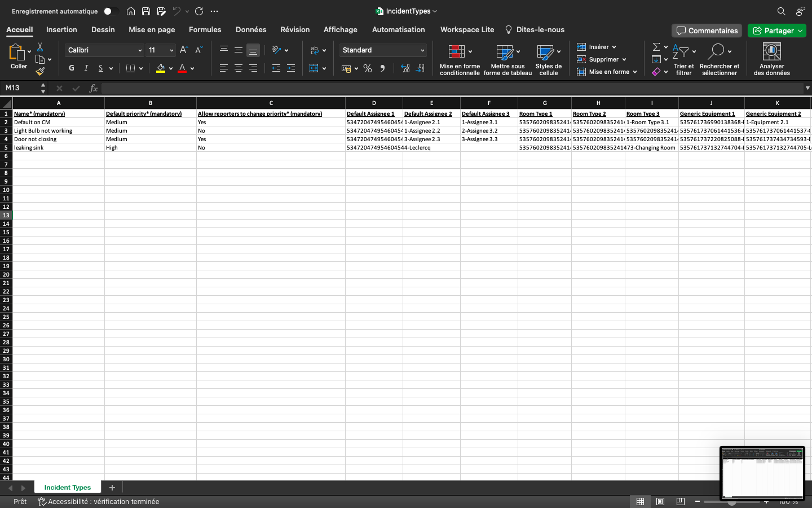
Task: Click inside the formula bar field
Action: pos(451,88)
